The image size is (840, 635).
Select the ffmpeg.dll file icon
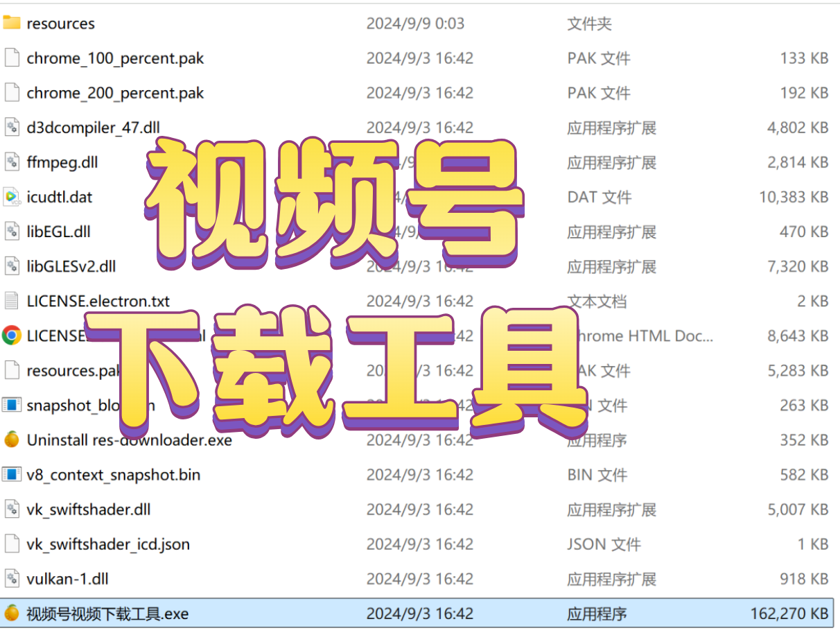[12, 162]
